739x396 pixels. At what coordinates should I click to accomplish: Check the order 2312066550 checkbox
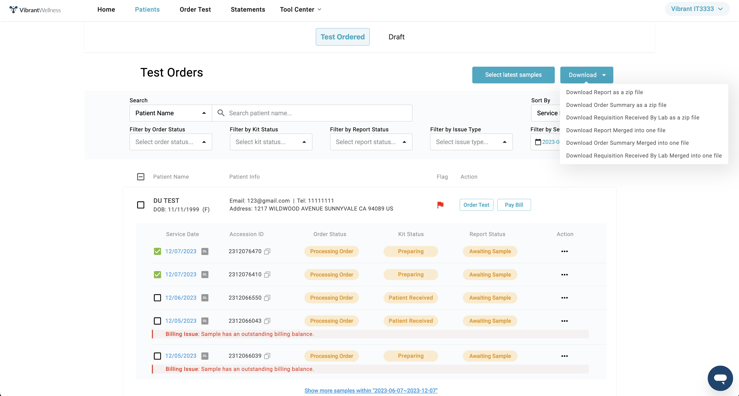[x=157, y=298]
